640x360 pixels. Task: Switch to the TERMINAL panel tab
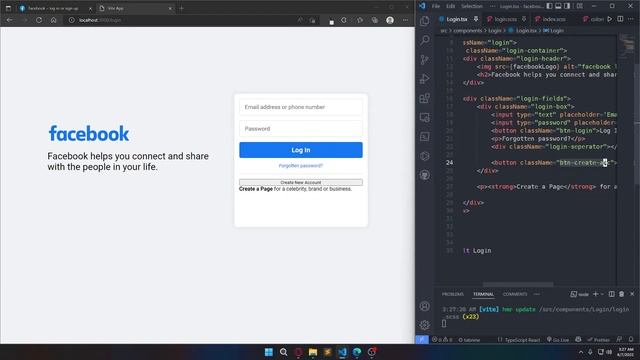(x=483, y=294)
